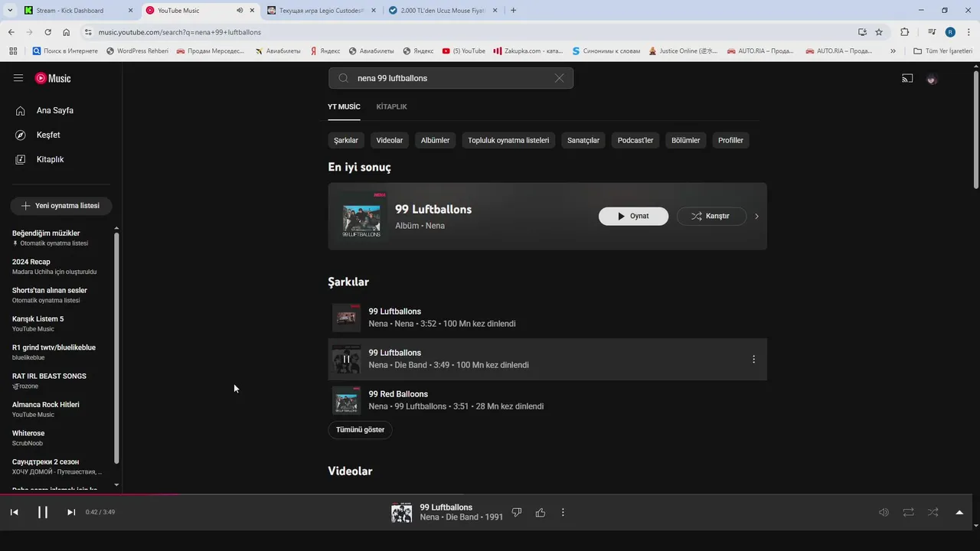Pause playback in the player bar
Viewport: 980px width, 551px height.
click(43, 512)
